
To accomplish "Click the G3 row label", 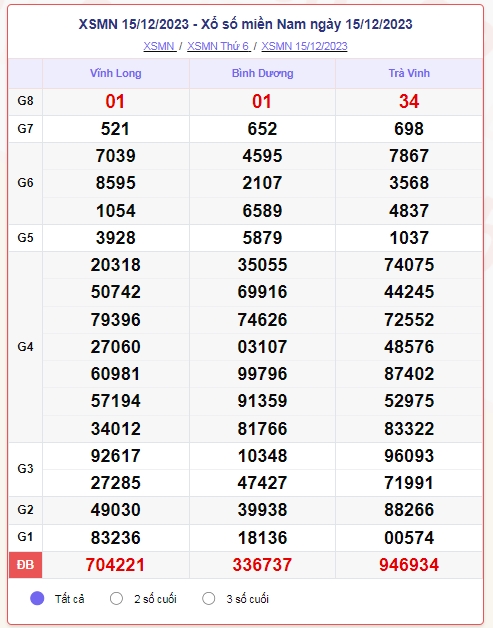I will coord(25,469).
